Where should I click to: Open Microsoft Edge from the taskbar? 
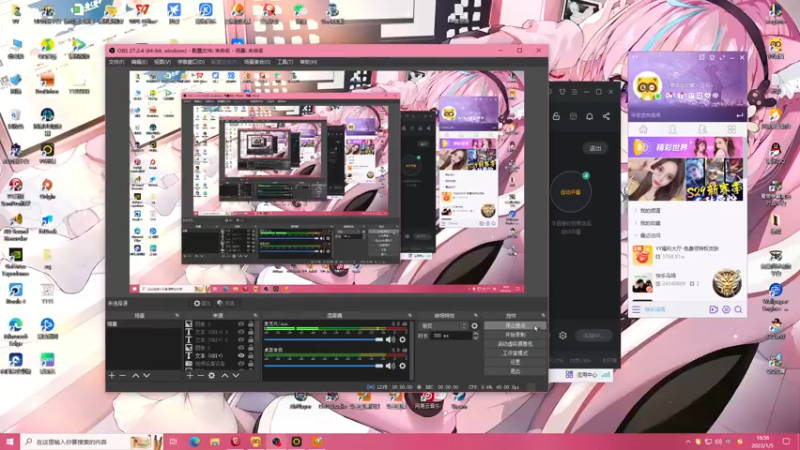194,442
